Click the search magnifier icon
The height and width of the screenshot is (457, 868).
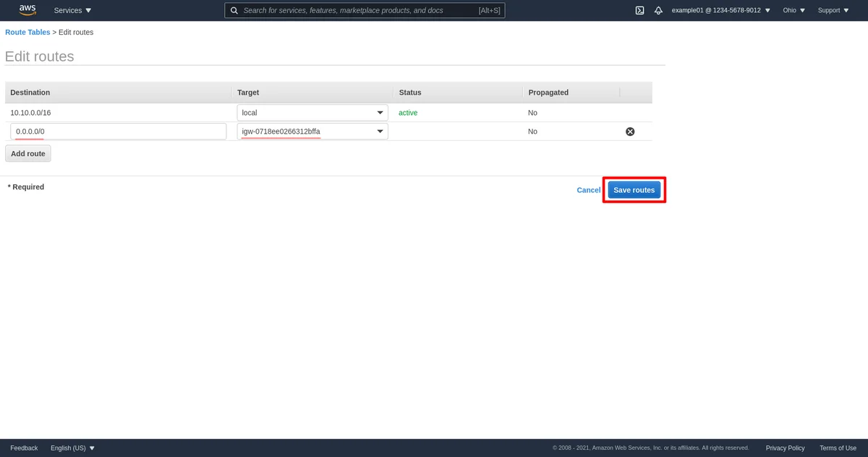pos(234,11)
